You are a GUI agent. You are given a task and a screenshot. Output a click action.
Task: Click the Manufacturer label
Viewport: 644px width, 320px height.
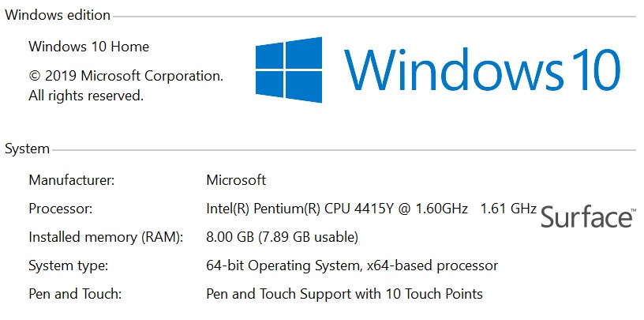[72, 180]
